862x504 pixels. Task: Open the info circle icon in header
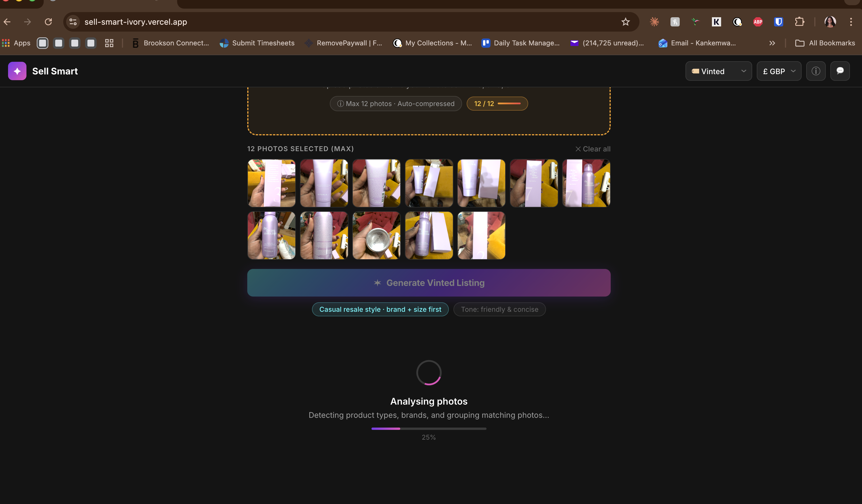(816, 71)
